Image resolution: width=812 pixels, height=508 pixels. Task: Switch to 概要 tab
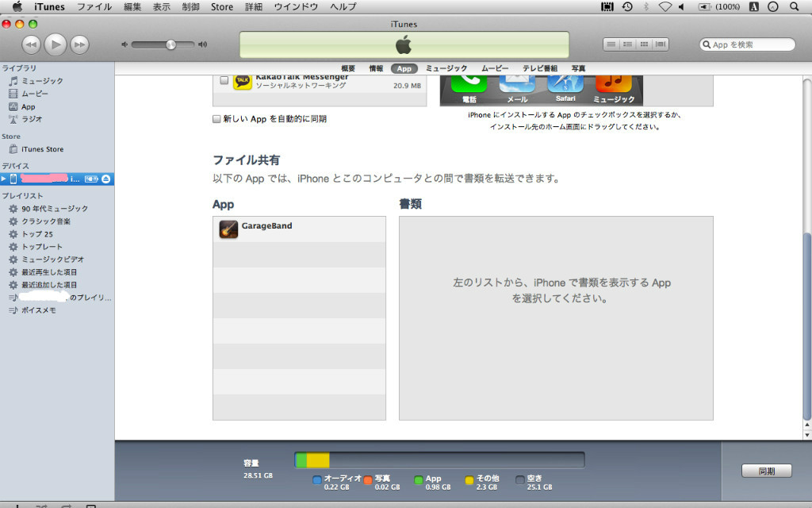pos(348,68)
